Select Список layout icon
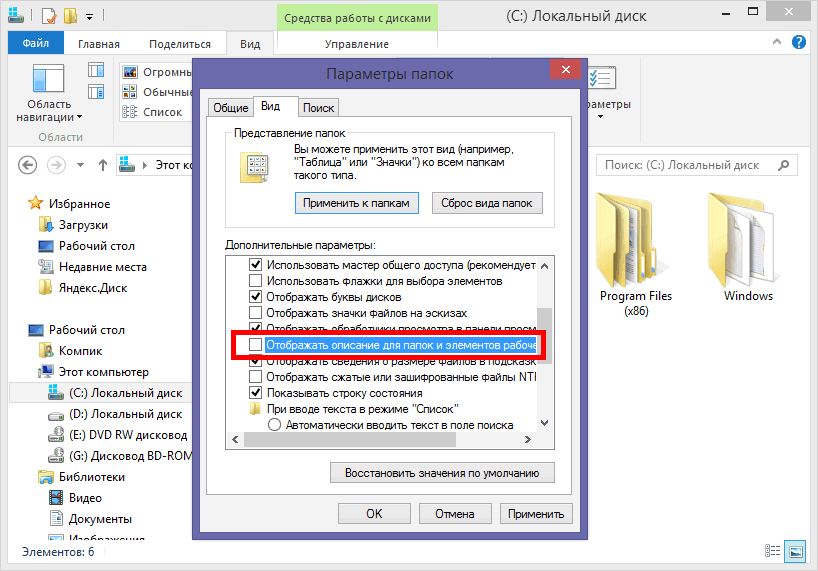818x571 pixels. pyautogui.click(x=129, y=112)
